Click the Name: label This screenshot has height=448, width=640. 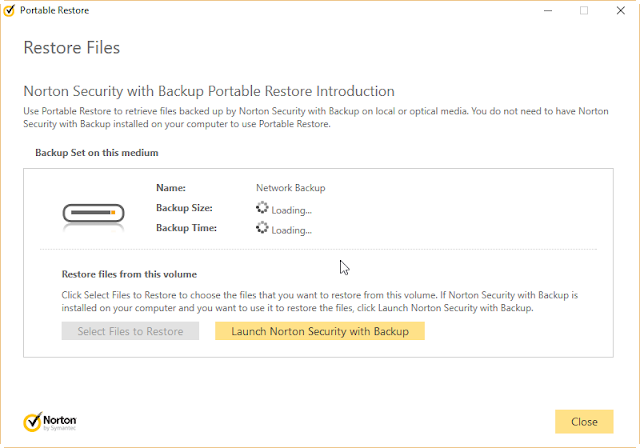click(171, 188)
